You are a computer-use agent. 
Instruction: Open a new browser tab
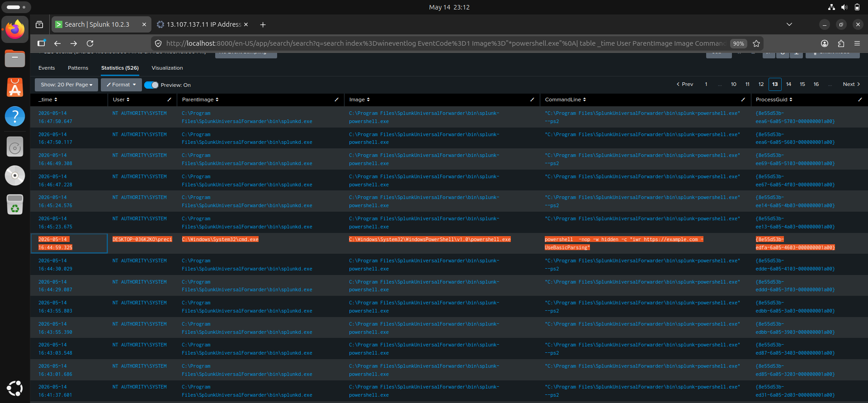pos(263,24)
